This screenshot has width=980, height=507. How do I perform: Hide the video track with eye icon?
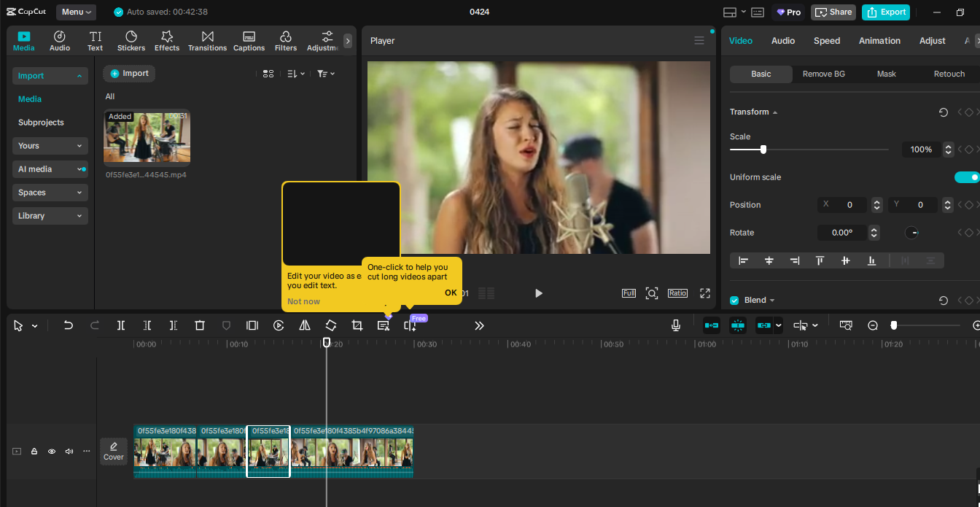[x=52, y=452]
